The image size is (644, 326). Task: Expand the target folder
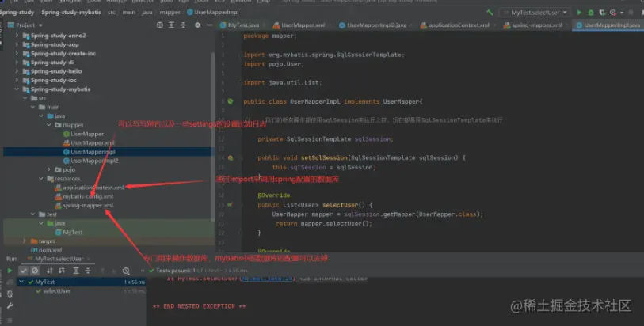pyautogui.click(x=25, y=241)
